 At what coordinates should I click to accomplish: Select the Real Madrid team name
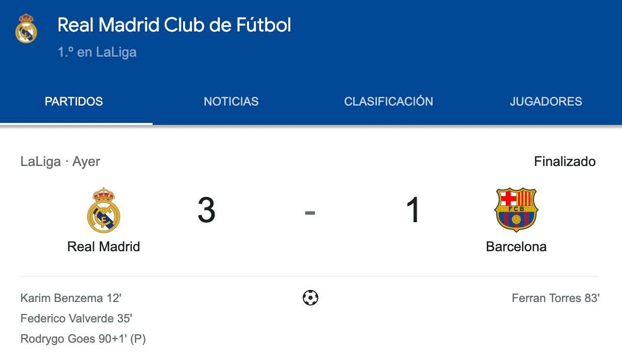[104, 246]
